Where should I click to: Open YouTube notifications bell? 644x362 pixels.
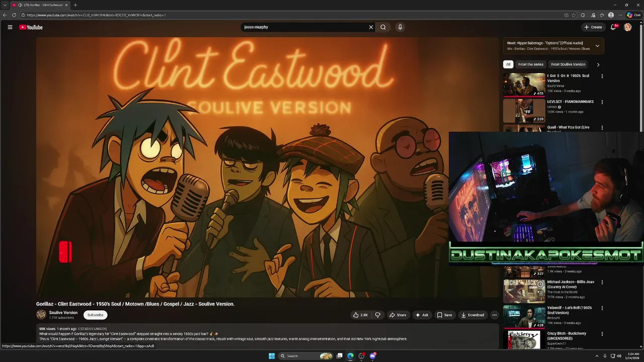click(613, 27)
